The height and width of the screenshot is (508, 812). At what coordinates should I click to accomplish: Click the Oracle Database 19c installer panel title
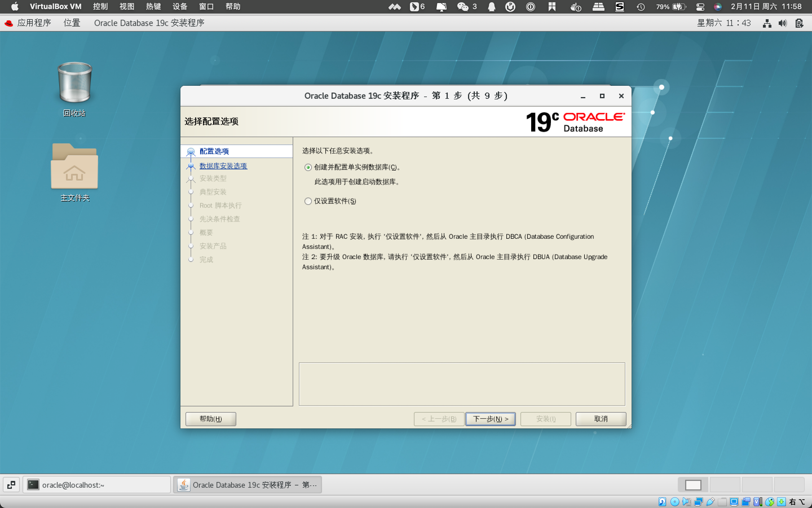[149, 23]
